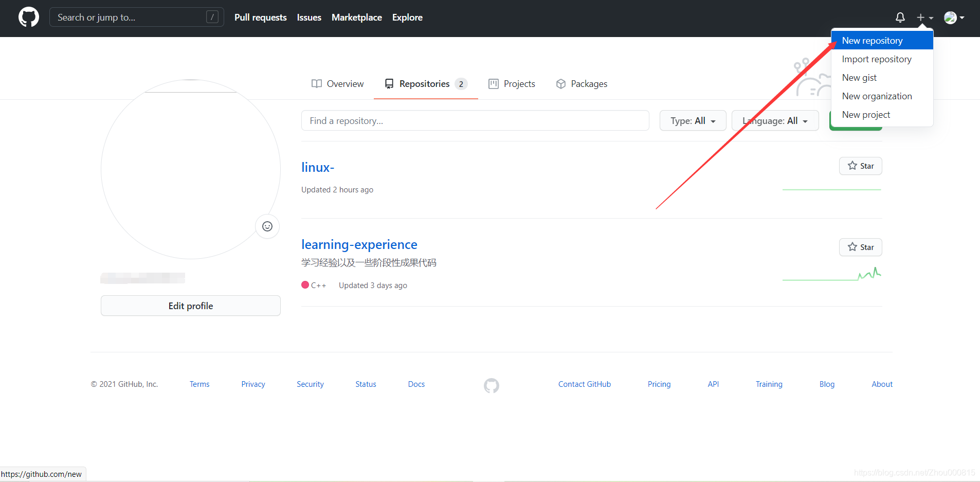Open the user avatar menu
980x482 pixels.
click(954, 17)
